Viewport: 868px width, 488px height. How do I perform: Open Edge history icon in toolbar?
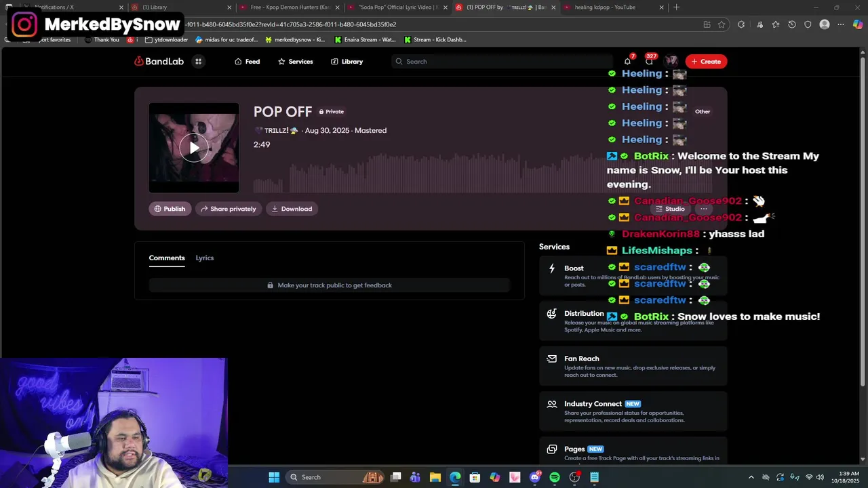791,24
